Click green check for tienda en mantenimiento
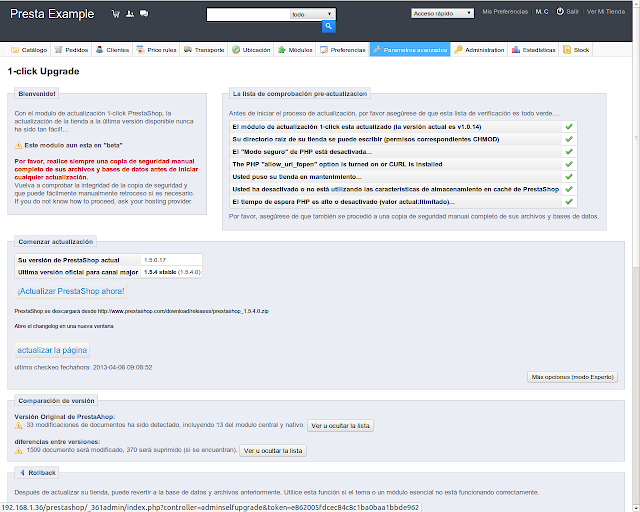Screen dimensions: 640x512 (569, 176)
